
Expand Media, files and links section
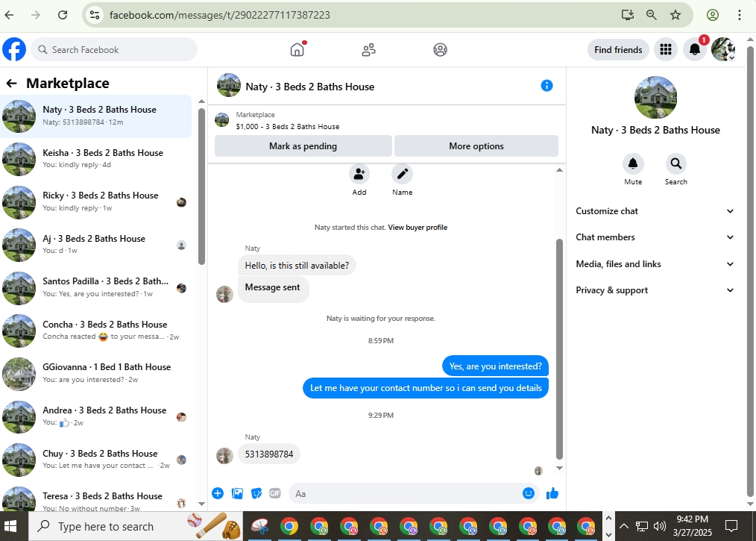coord(655,264)
